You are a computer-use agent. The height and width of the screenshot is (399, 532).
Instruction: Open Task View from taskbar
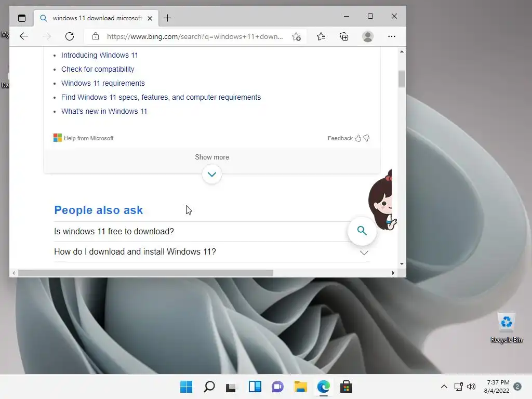231,387
